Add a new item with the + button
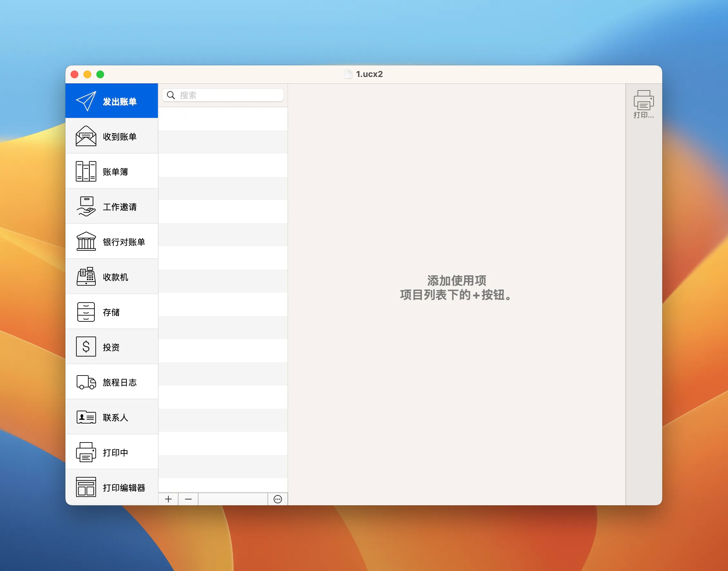 (168, 499)
